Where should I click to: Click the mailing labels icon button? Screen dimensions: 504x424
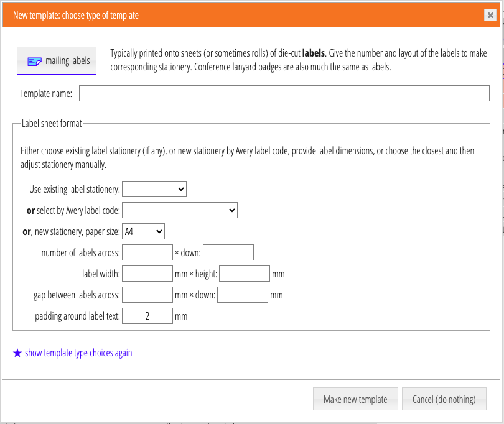point(57,61)
